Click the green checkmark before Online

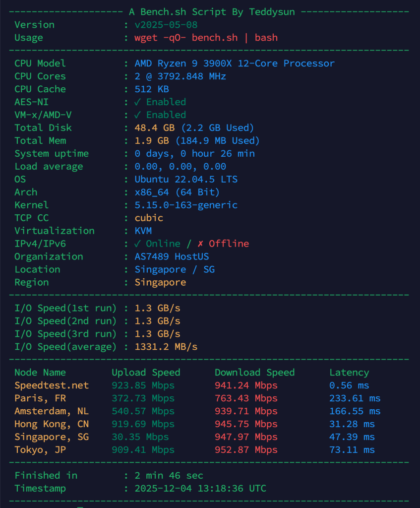[x=138, y=244]
